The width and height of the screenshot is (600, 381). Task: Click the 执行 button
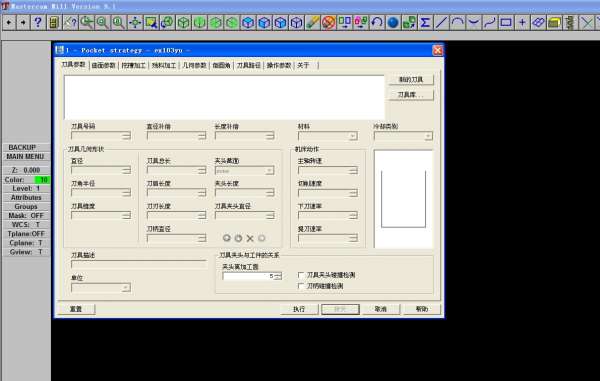click(299, 309)
